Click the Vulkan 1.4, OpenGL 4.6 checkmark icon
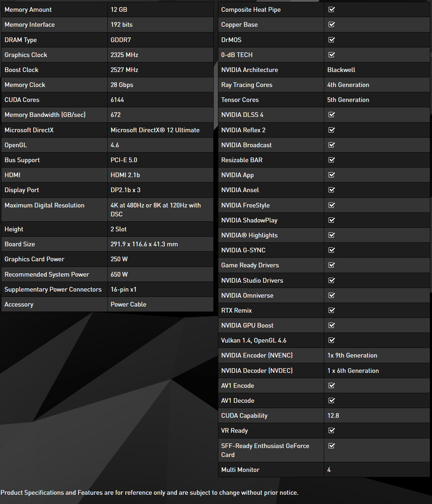This screenshot has height=504, width=432. [331, 340]
